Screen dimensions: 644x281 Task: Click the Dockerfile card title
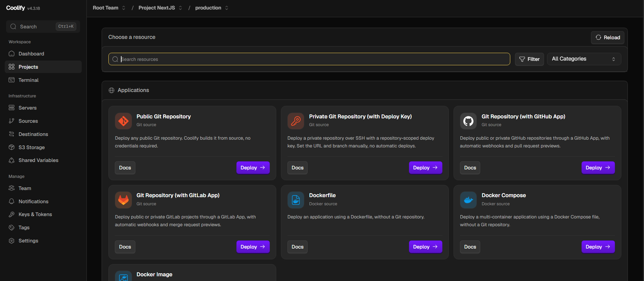(x=322, y=195)
